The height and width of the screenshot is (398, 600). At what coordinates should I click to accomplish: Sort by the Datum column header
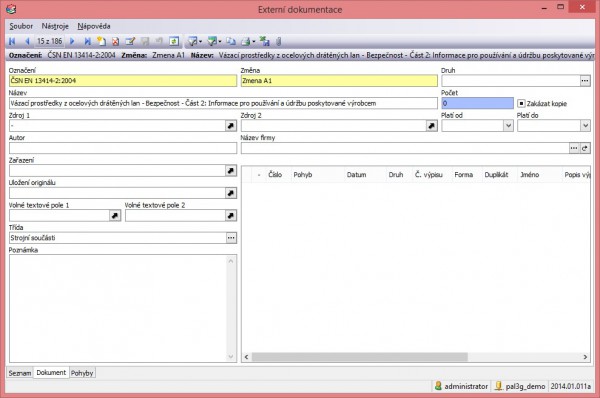pos(365,175)
